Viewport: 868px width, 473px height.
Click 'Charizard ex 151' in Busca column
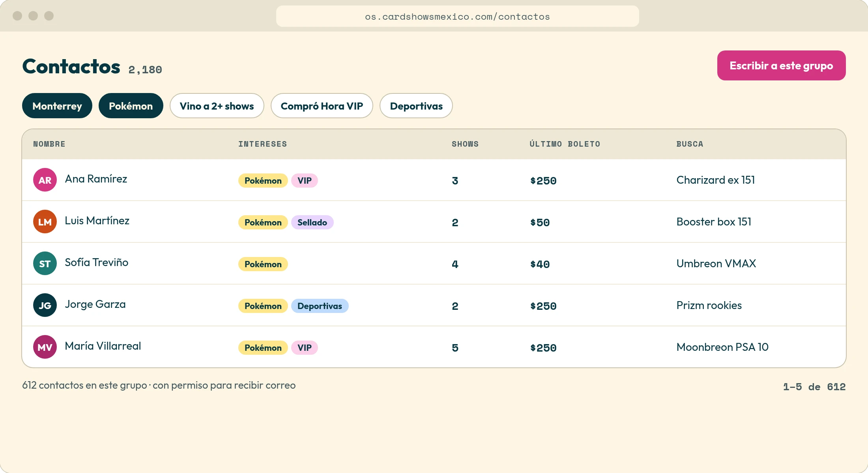click(716, 180)
